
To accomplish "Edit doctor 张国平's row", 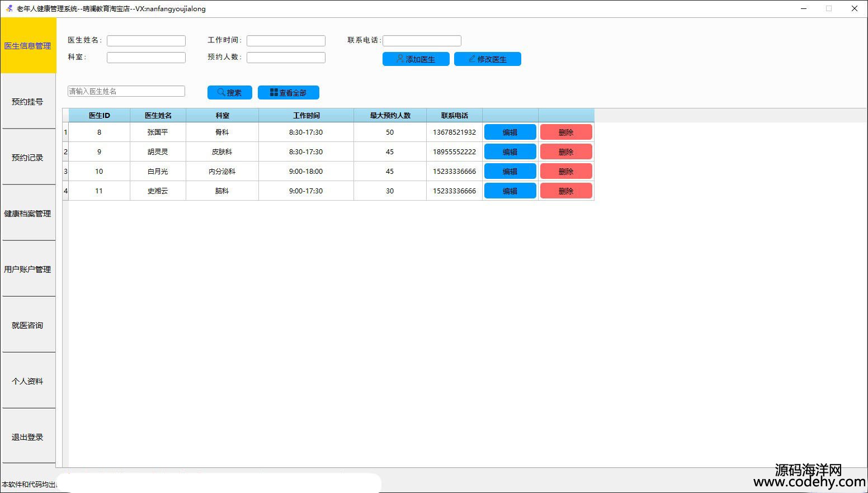I will [510, 132].
